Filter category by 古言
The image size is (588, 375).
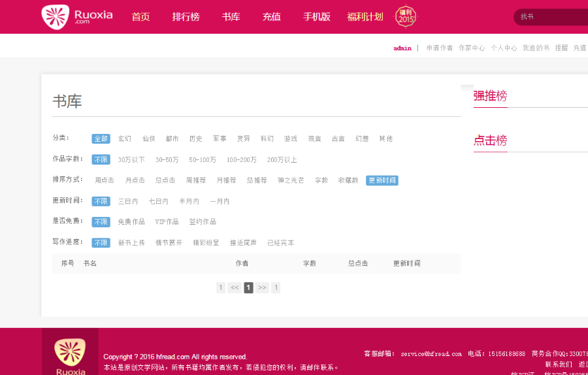click(338, 139)
